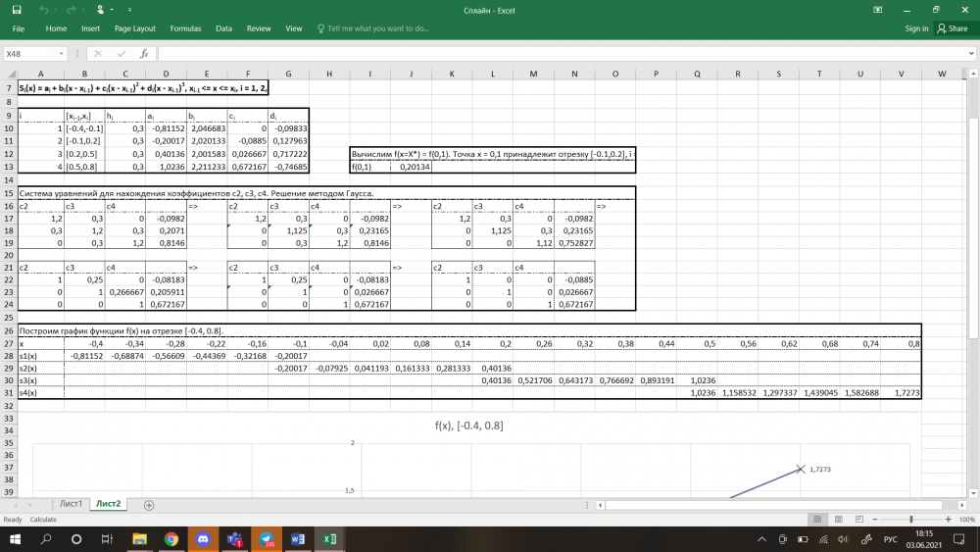
Task: Switch to Page Layout view icon
Action: (x=839, y=520)
